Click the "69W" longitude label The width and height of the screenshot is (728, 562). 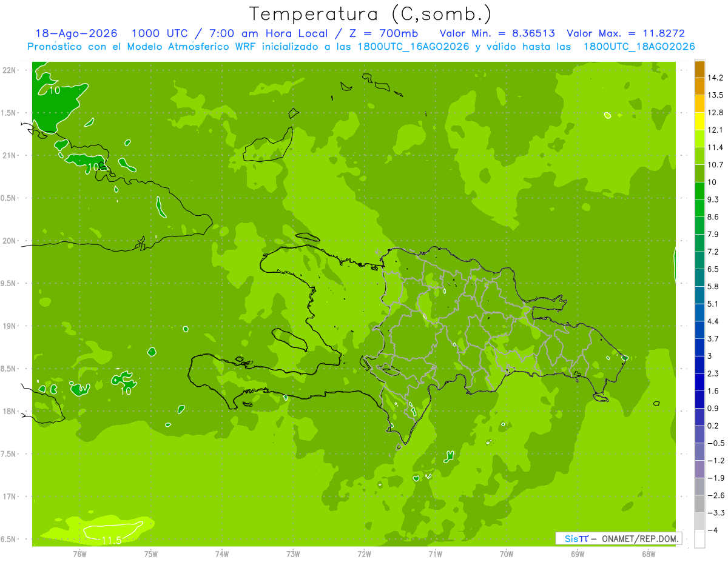(x=577, y=554)
